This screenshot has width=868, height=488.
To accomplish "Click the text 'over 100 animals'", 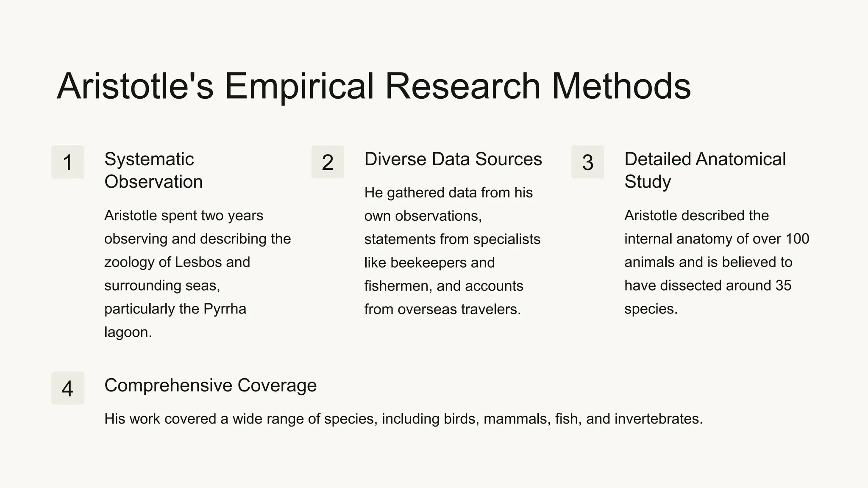I will (x=717, y=250).
